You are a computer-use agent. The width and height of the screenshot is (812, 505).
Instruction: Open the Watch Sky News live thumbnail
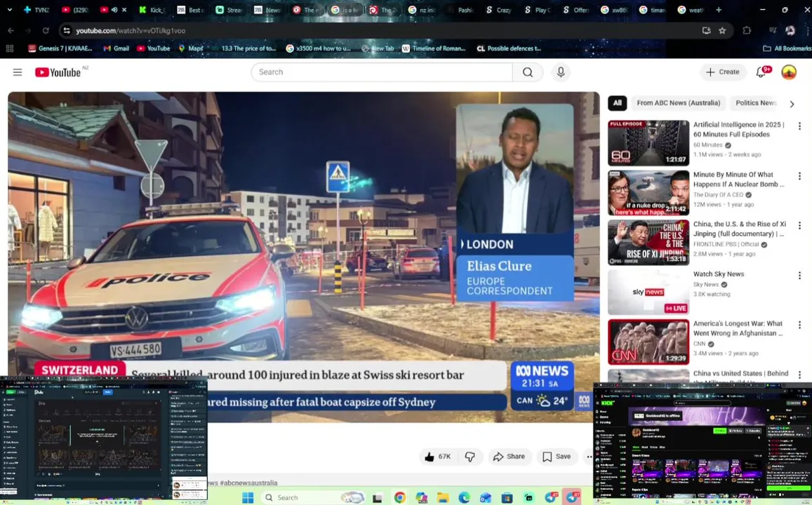648,292
